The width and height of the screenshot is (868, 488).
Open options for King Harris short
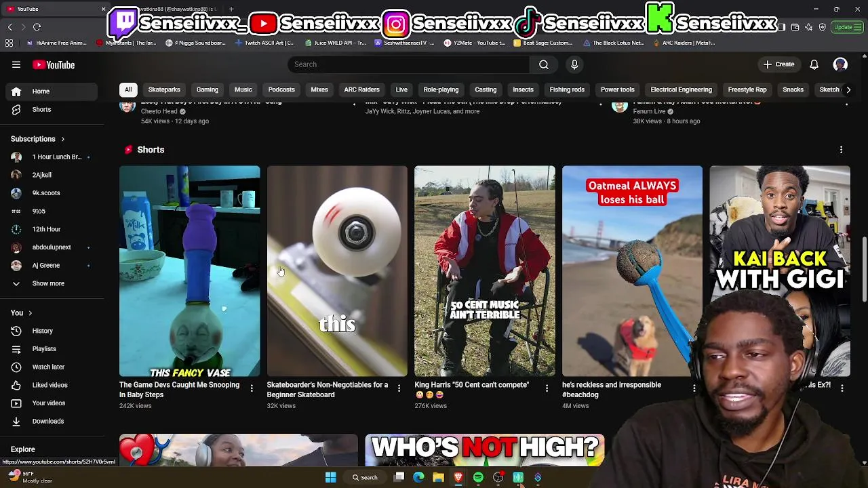(547, 388)
